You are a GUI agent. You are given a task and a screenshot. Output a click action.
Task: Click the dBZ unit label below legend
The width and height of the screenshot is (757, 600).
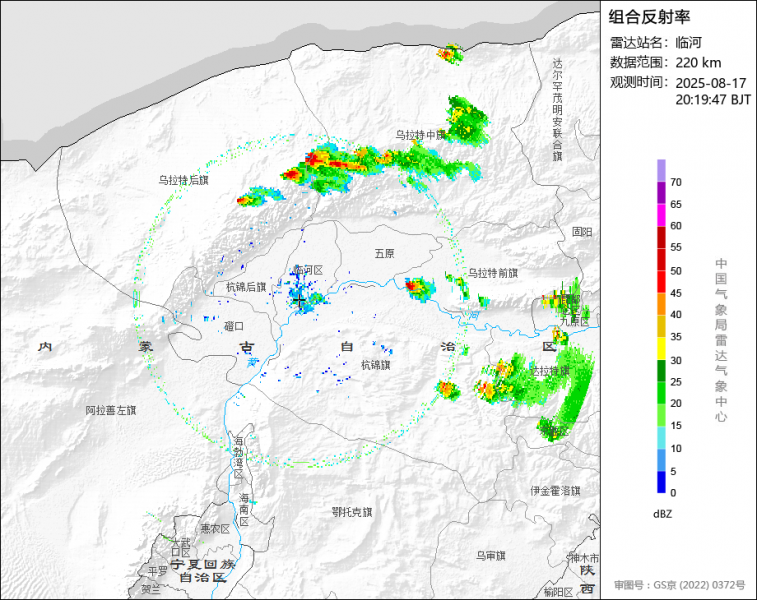(662, 513)
